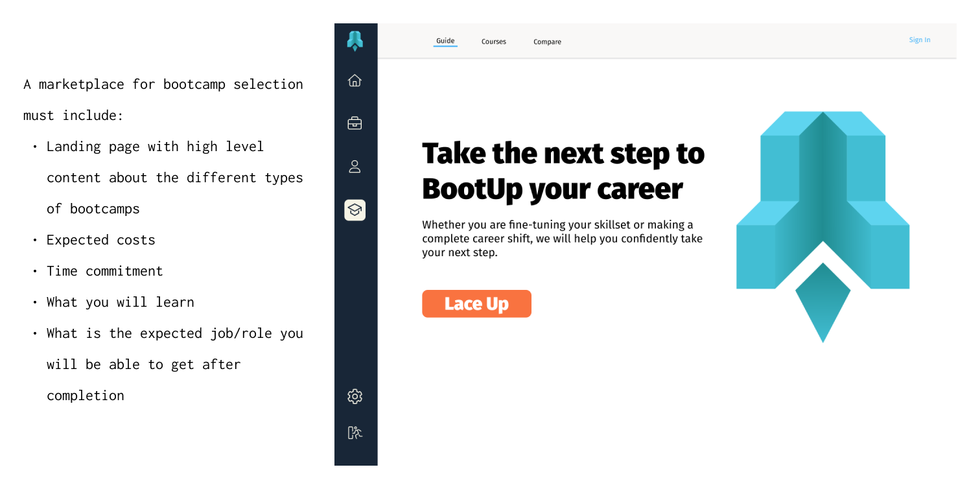This screenshot has width=980, height=489.
Task: Click the text "BootUp your career"
Action: (x=552, y=189)
